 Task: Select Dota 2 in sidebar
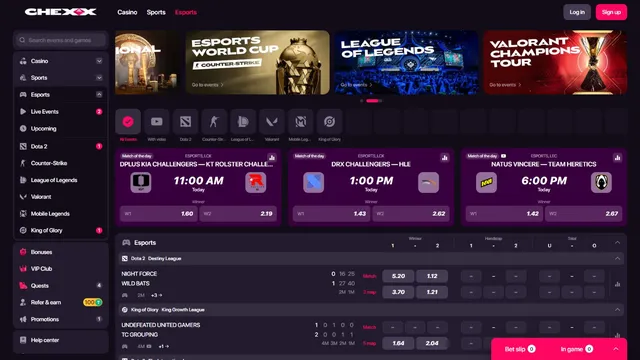click(61, 146)
